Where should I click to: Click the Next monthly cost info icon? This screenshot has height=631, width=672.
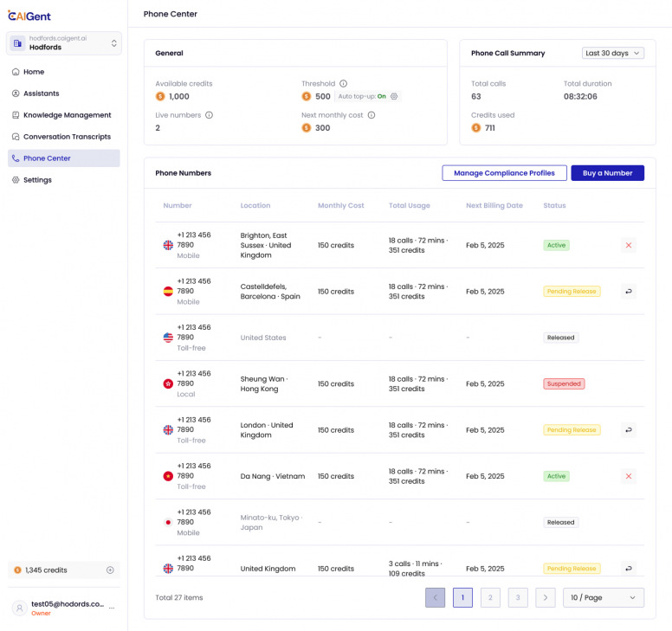click(372, 115)
